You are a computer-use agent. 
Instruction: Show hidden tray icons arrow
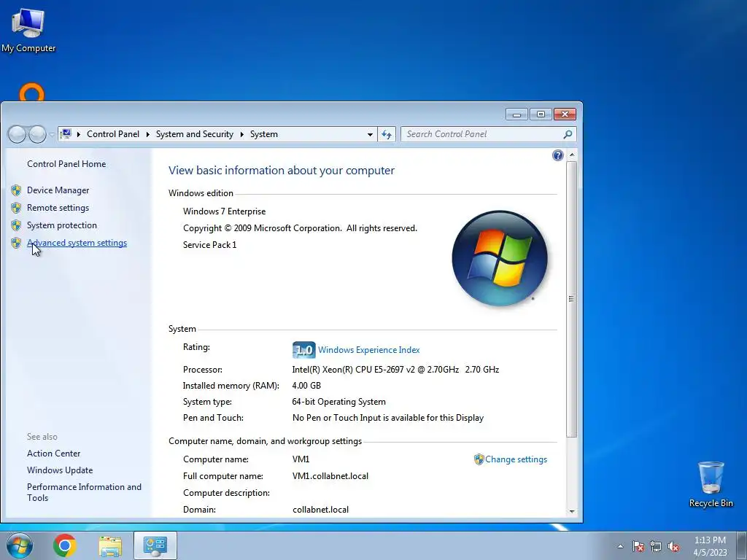pyautogui.click(x=620, y=546)
